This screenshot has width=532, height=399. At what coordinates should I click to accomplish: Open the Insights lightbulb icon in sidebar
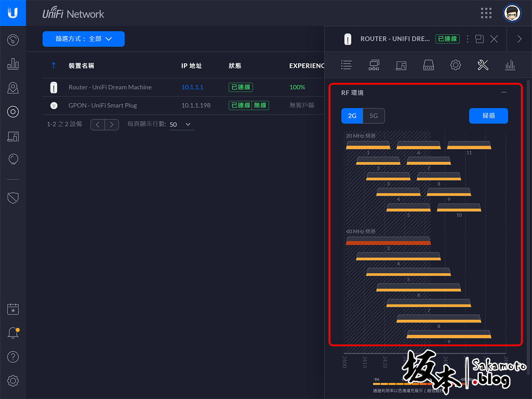(x=13, y=159)
